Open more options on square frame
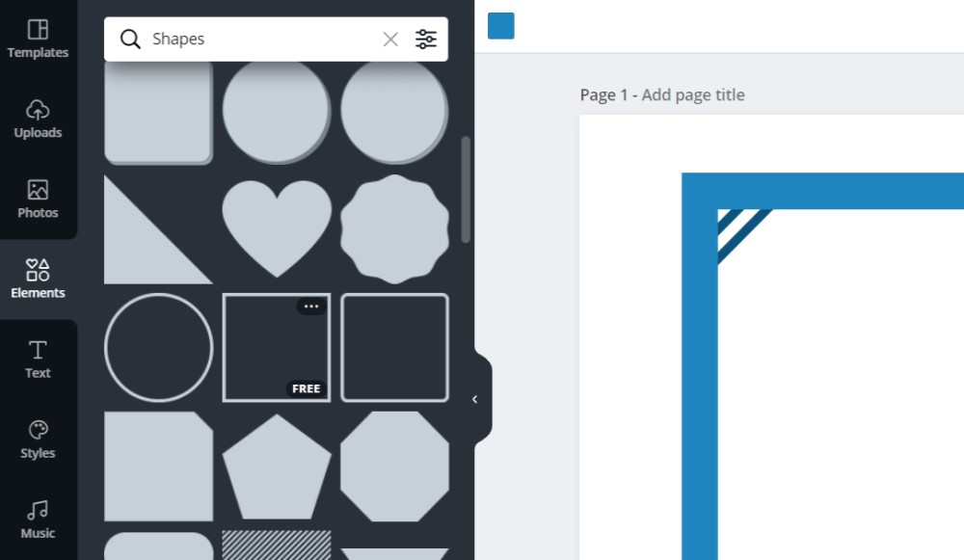 coord(310,307)
